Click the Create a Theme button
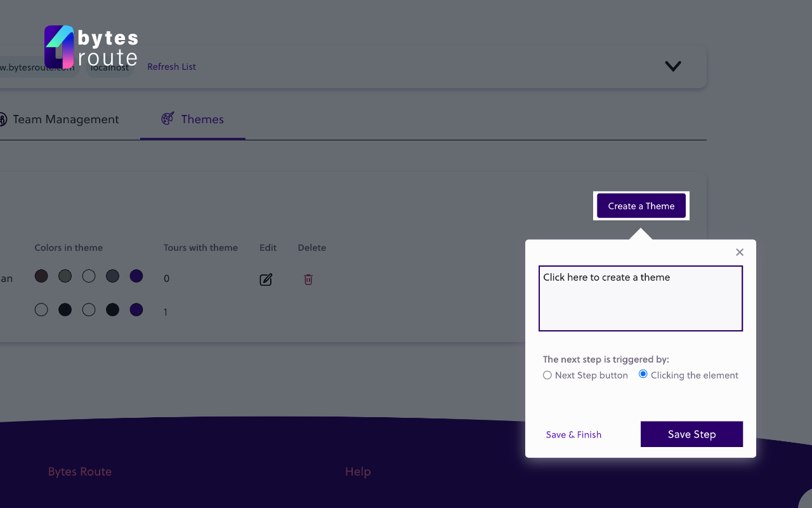Viewport: 812px width, 508px height. (x=641, y=205)
